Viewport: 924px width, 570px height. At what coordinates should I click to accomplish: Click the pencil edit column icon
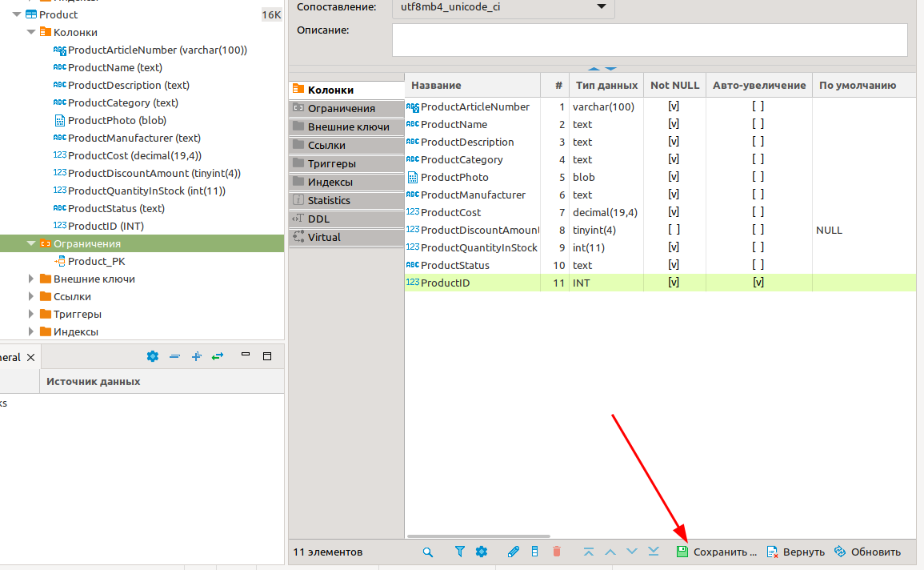coord(514,552)
